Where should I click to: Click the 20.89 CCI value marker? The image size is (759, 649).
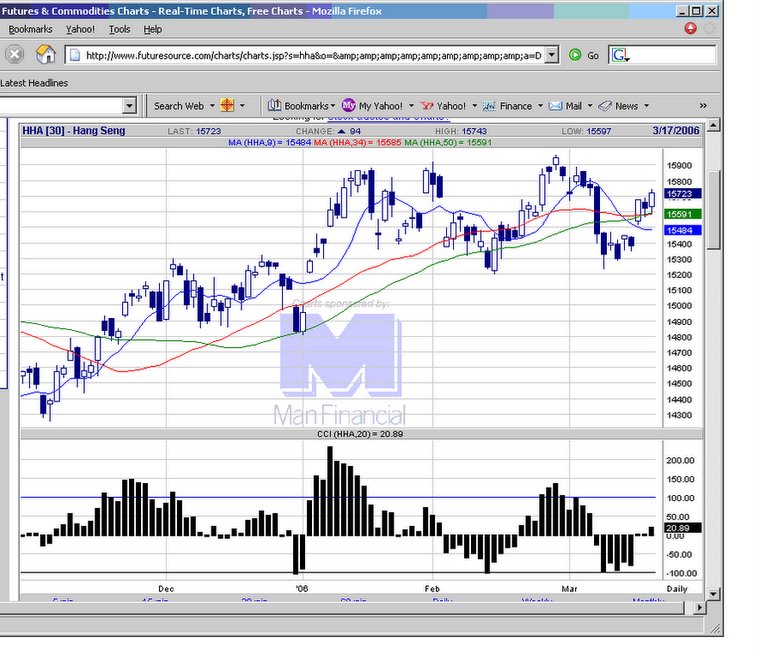coord(683,528)
